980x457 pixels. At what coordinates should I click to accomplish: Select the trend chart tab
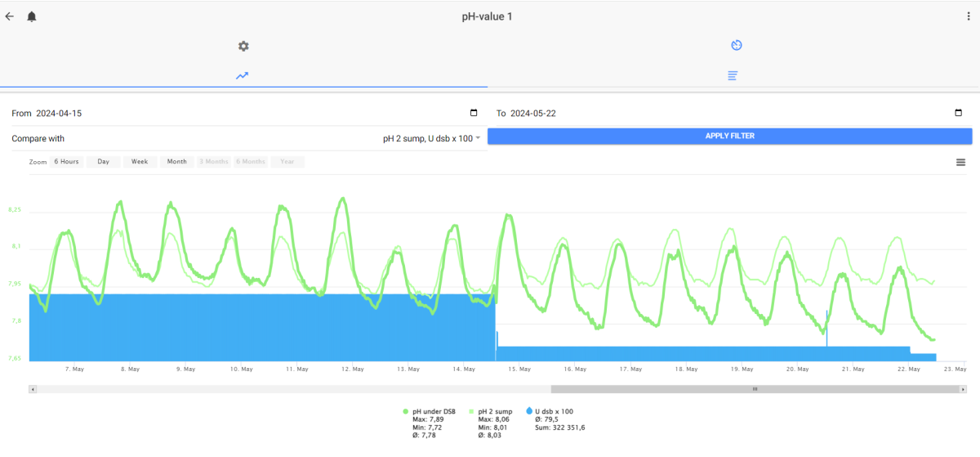pyautogui.click(x=243, y=75)
